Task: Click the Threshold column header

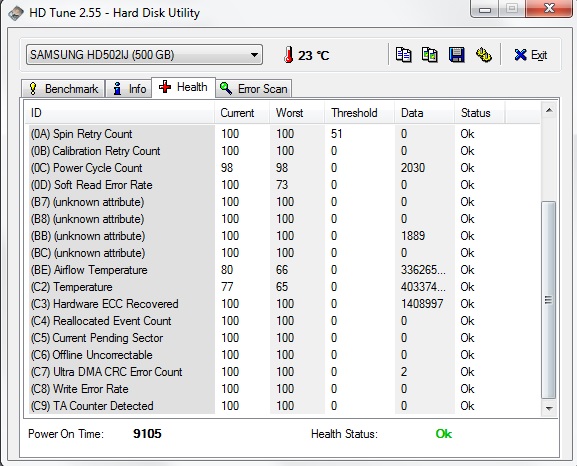Action: coord(359,113)
